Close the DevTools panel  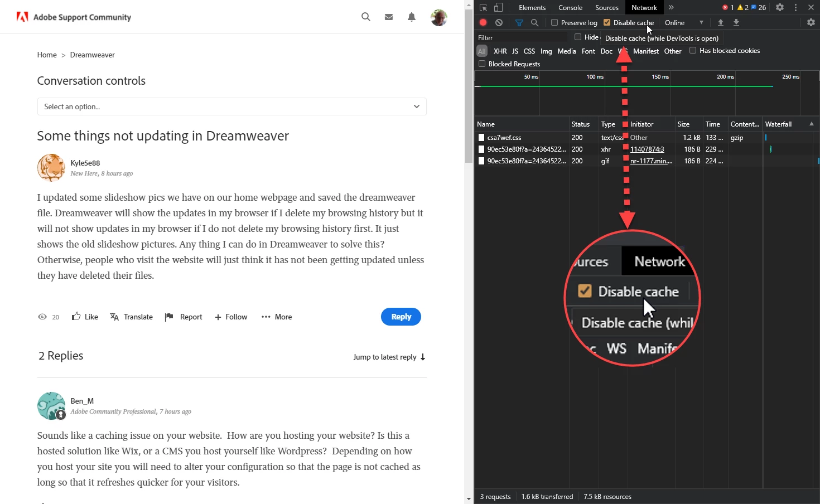tap(811, 7)
